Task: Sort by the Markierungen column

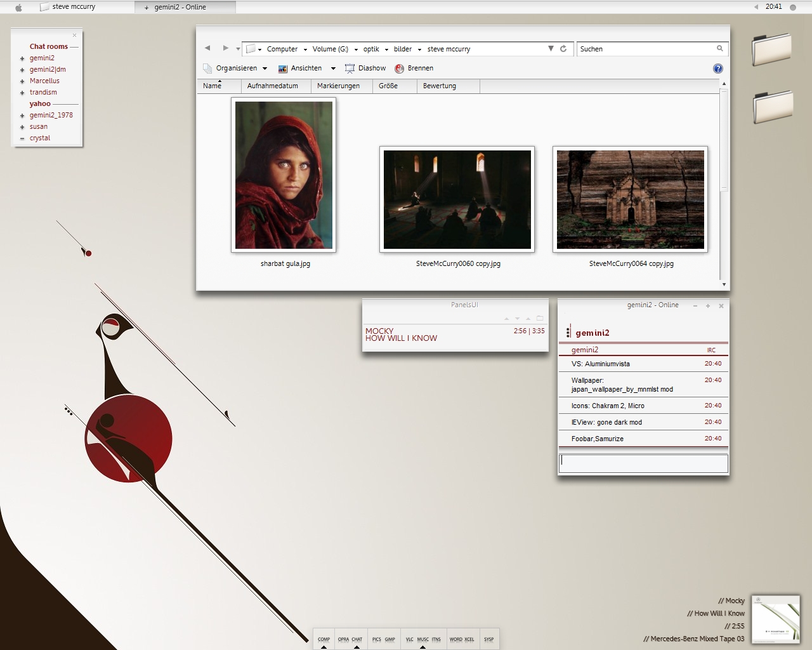Action: (341, 86)
